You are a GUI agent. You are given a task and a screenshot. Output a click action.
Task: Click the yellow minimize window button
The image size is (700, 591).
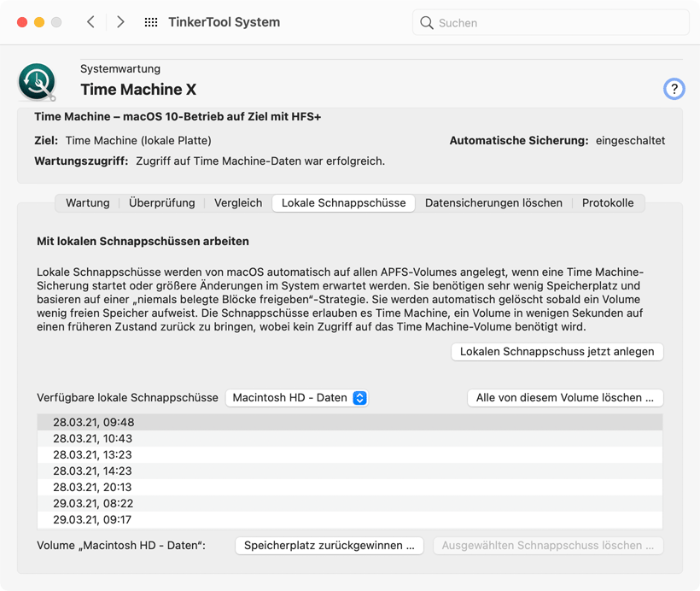[39, 22]
